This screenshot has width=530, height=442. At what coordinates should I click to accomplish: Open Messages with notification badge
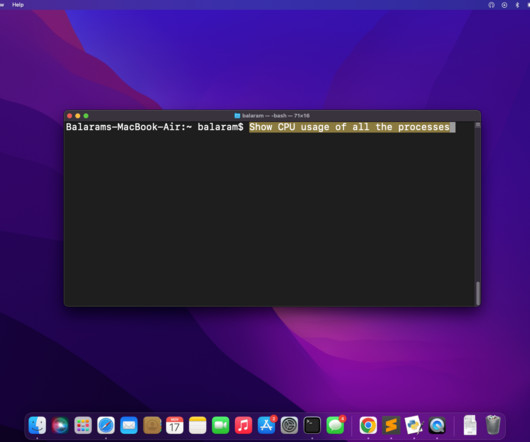pyautogui.click(x=335, y=425)
